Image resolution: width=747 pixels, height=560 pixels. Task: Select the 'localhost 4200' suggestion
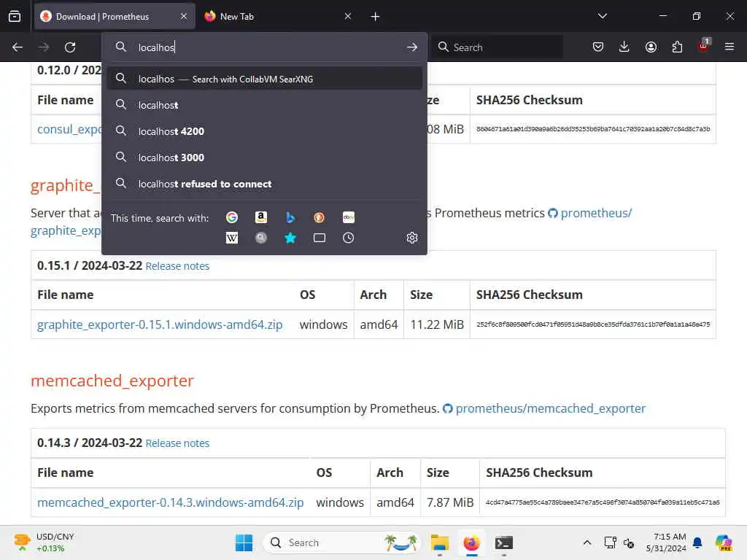pyautogui.click(x=264, y=131)
